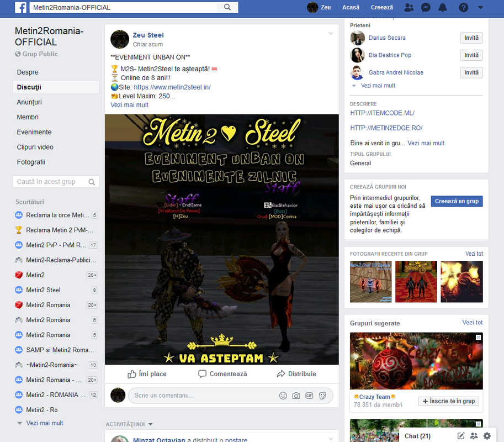The height and width of the screenshot is (442, 504).
Task: Add a GIF to the comment
Action: coord(309,396)
